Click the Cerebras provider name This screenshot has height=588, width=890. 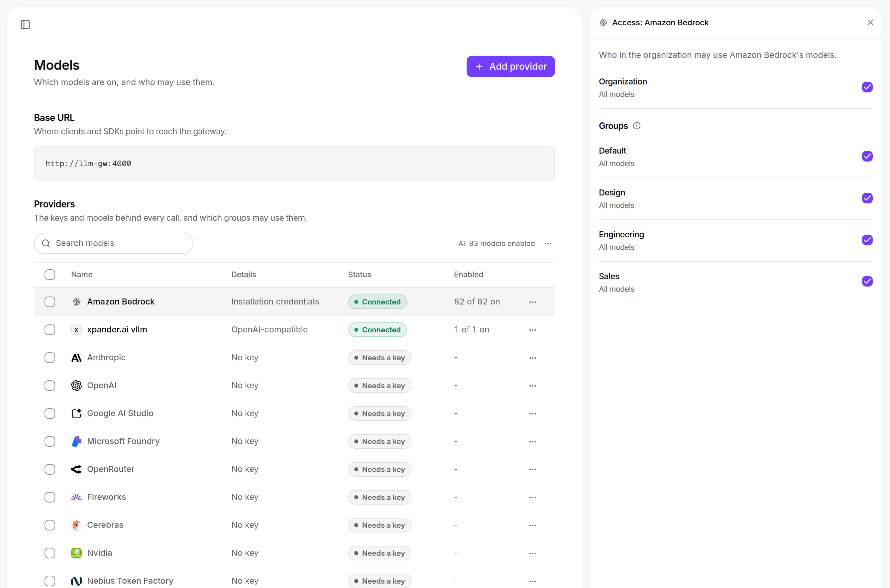tap(105, 525)
